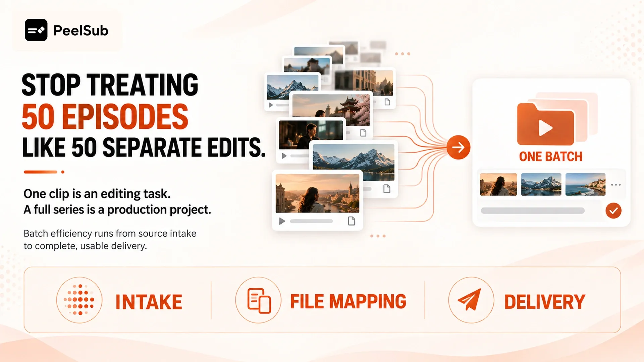
Task: Click the DELIVERY paper plane icon
Action: click(x=471, y=300)
